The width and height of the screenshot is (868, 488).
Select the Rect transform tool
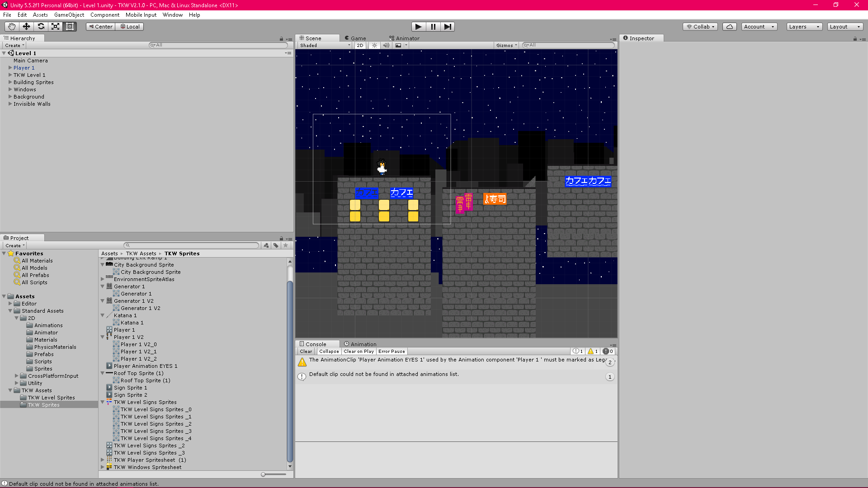(70, 27)
